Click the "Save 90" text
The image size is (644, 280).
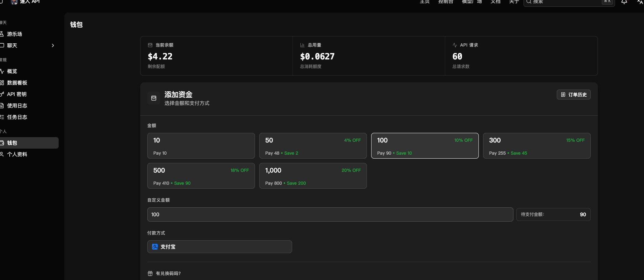[182, 183]
